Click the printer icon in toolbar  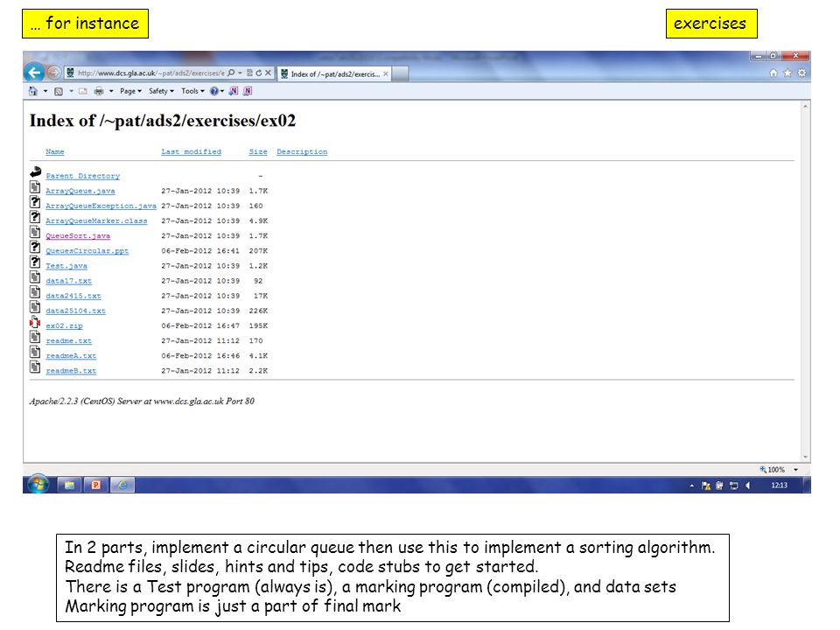click(x=99, y=91)
